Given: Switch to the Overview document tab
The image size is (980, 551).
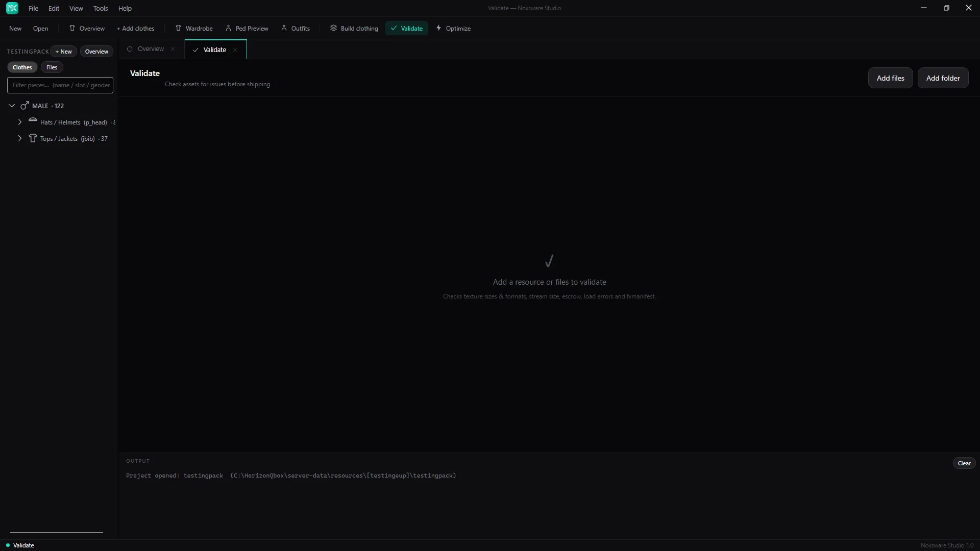Looking at the screenshot, I should 151,49.
